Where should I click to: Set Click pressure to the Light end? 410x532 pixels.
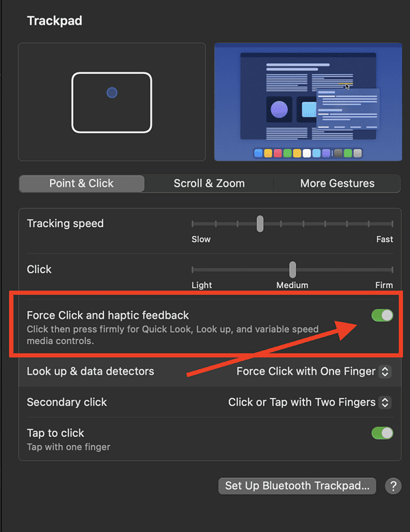[x=193, y=269]
